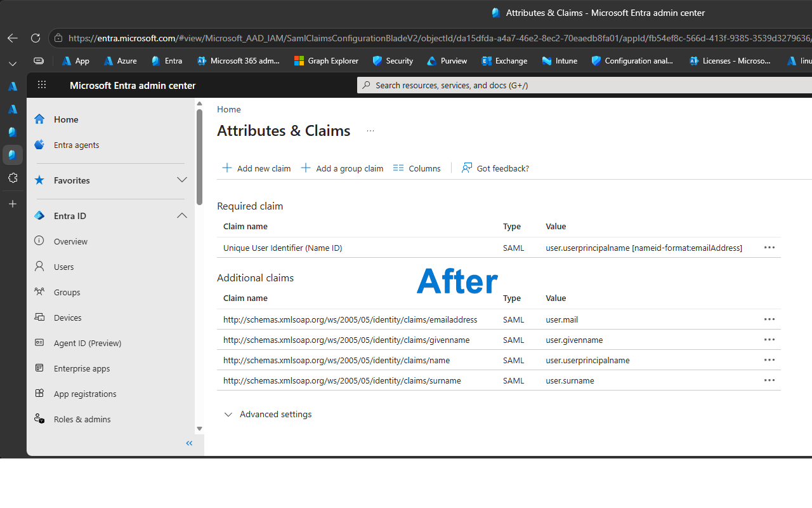Open the Microsoft 365 admin bookmark
This screenshot has height=508, width=812.
coord(239,61)
